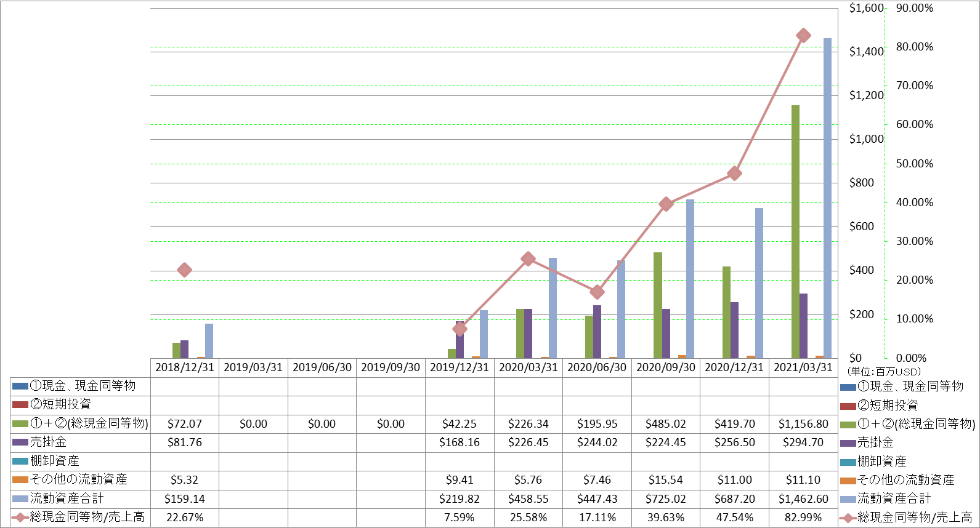
Task: Click the 39.63% ratio cell
Action: (x=666, y=518)
